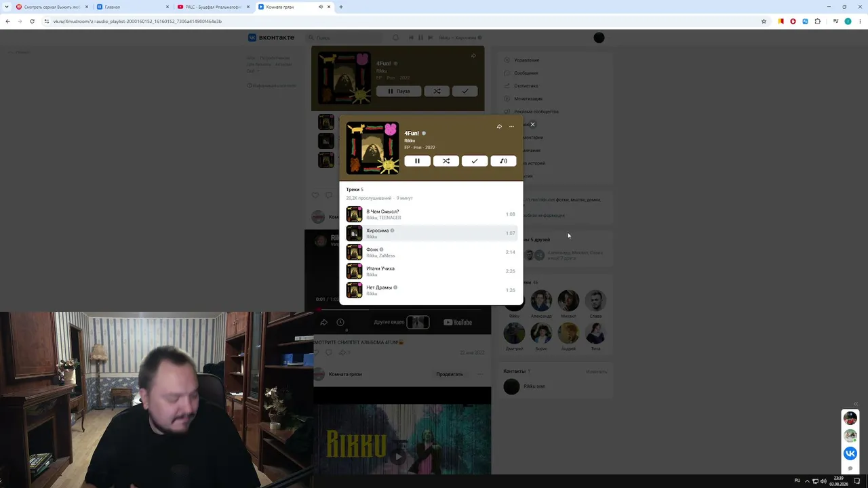This screenshot has height=488, width=868.
Task: Click the cover thumbnail of "Нет Драмы"
Action: (354, 290)
